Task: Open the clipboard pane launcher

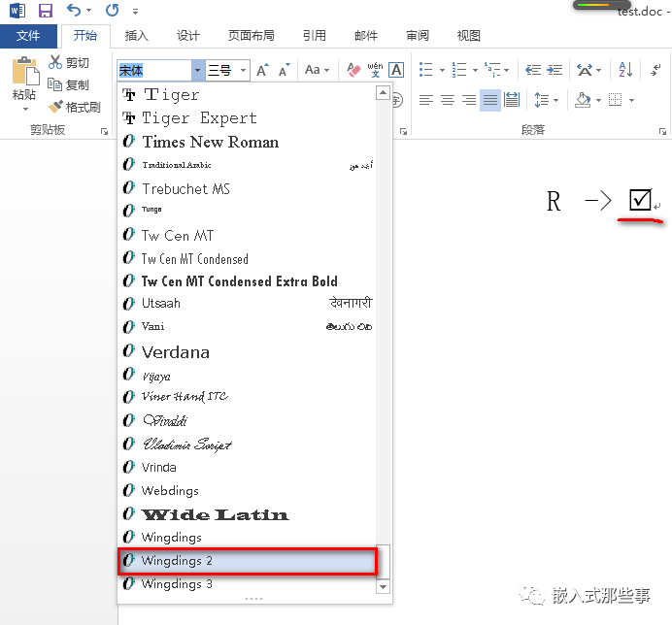Action: [104, 132]
